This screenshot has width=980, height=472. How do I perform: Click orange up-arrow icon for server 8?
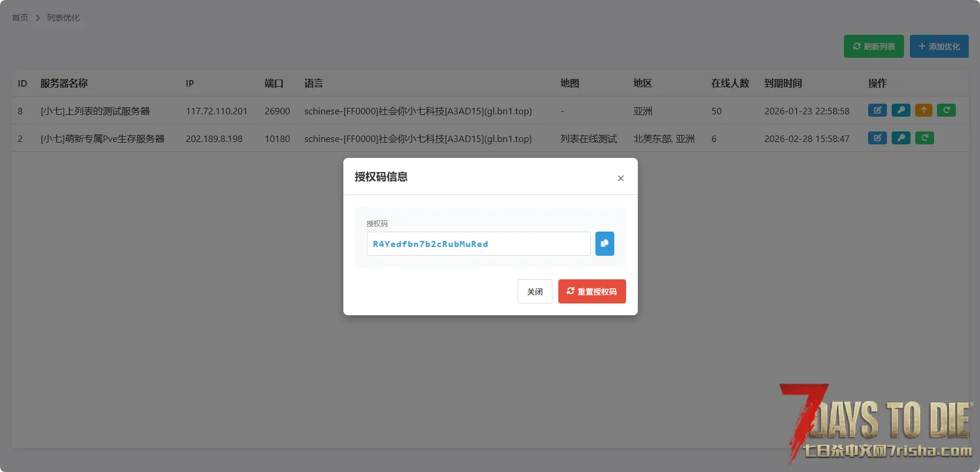(x=923, y=110)
